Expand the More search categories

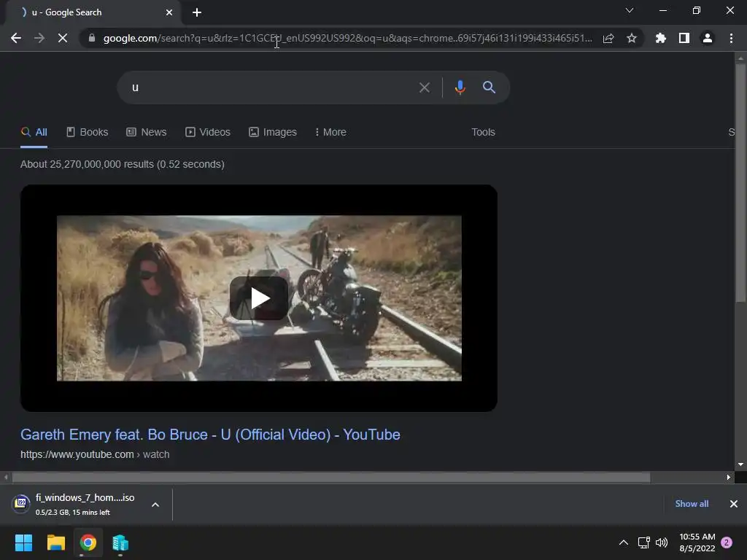(x=330, y=133)
